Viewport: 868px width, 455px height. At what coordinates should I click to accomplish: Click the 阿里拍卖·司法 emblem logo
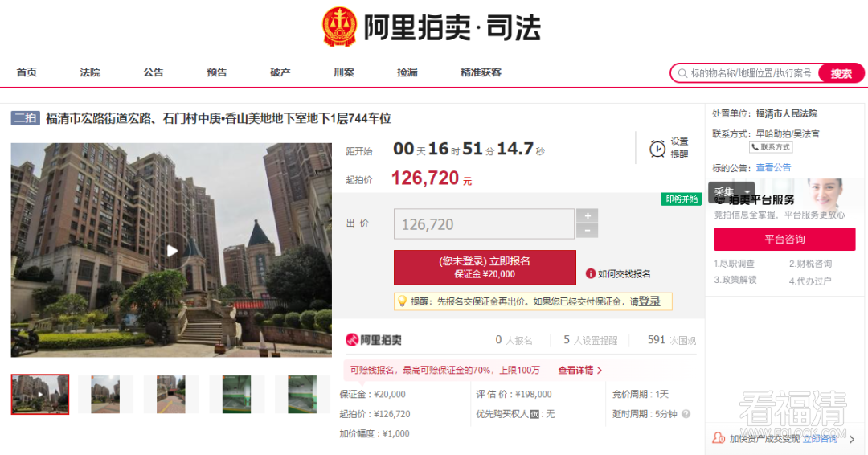coord(339,27)
